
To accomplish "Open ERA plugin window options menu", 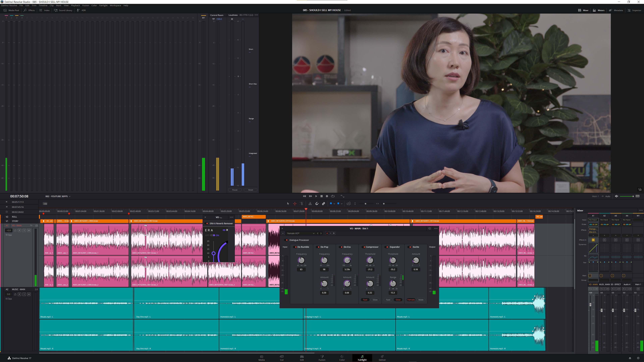I will [x=231, y=217].
